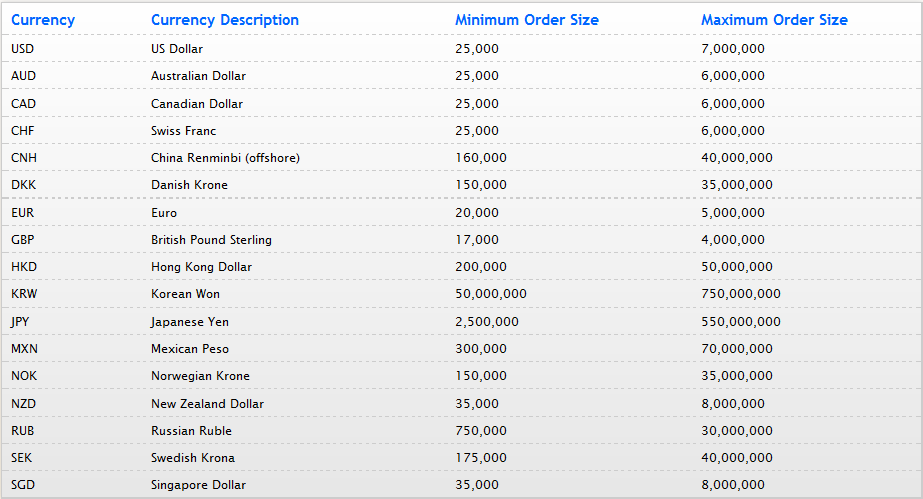Select Korean Won minimum 50,000,000 value
923x499 pixels.
pos(491,294)
